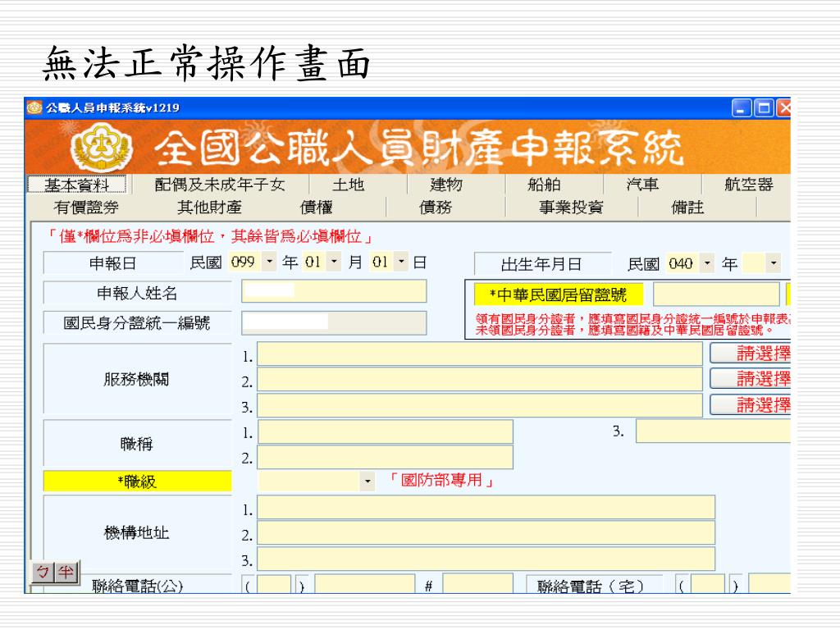The image size is (840, 630).
Task: Click home phone area code field
Action: (708, 585)
